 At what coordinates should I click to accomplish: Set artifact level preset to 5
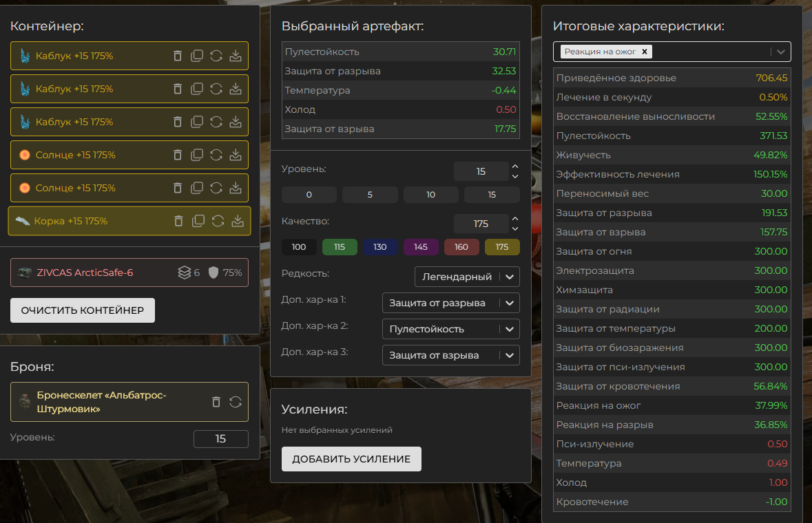[370, 195]
